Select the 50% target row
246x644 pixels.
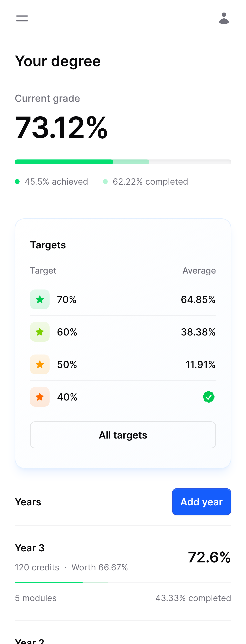123,364
